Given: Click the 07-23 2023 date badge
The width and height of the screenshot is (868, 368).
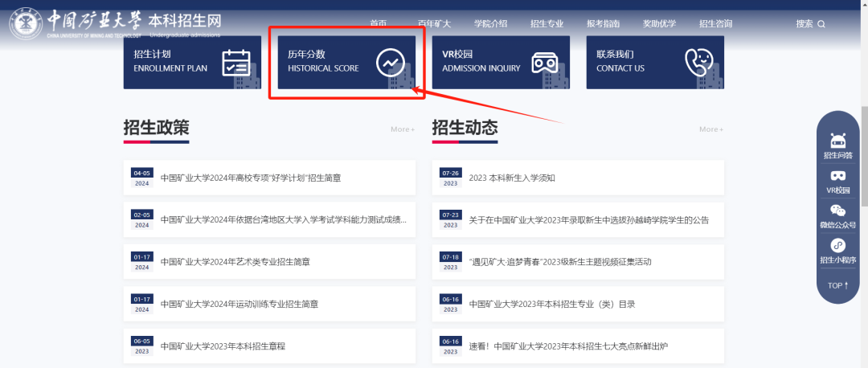Looking at the screenshot, I should click(451, 219).
